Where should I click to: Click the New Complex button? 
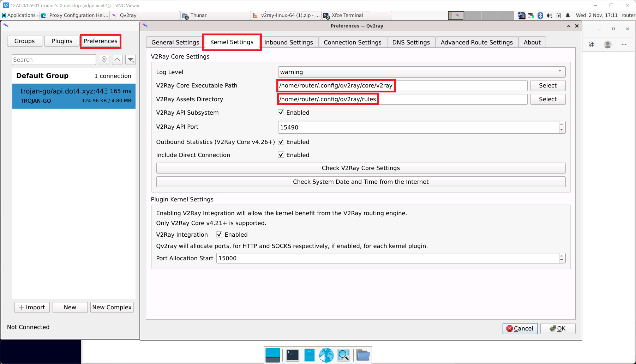(112, 307)
